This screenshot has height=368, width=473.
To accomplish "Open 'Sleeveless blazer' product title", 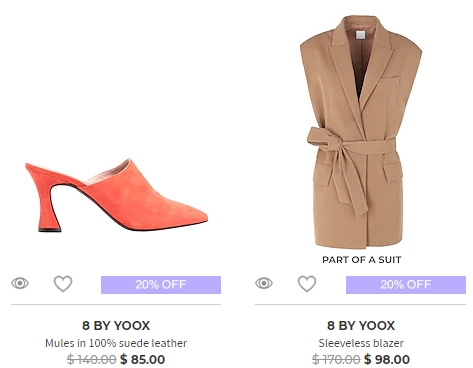I will pos(361,343).
